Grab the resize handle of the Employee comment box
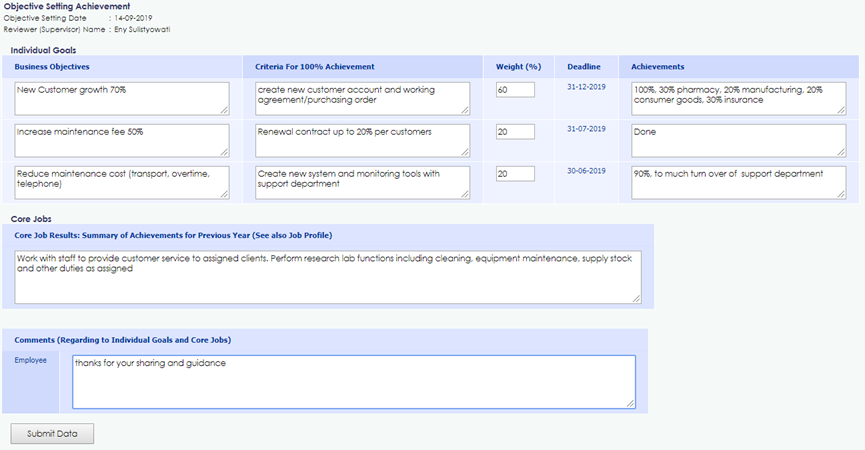The image size is (865, 450). [630, 403]
